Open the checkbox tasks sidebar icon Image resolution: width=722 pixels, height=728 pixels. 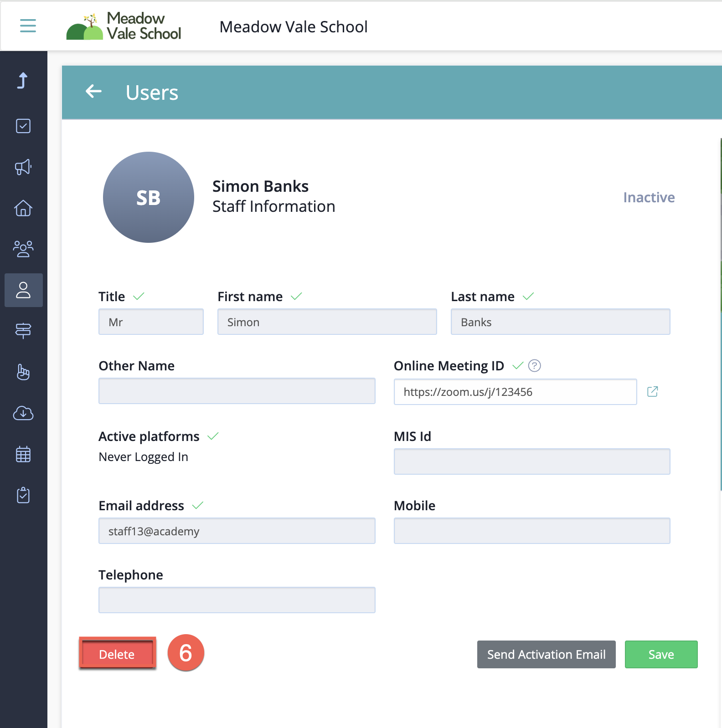click(23, 126)
